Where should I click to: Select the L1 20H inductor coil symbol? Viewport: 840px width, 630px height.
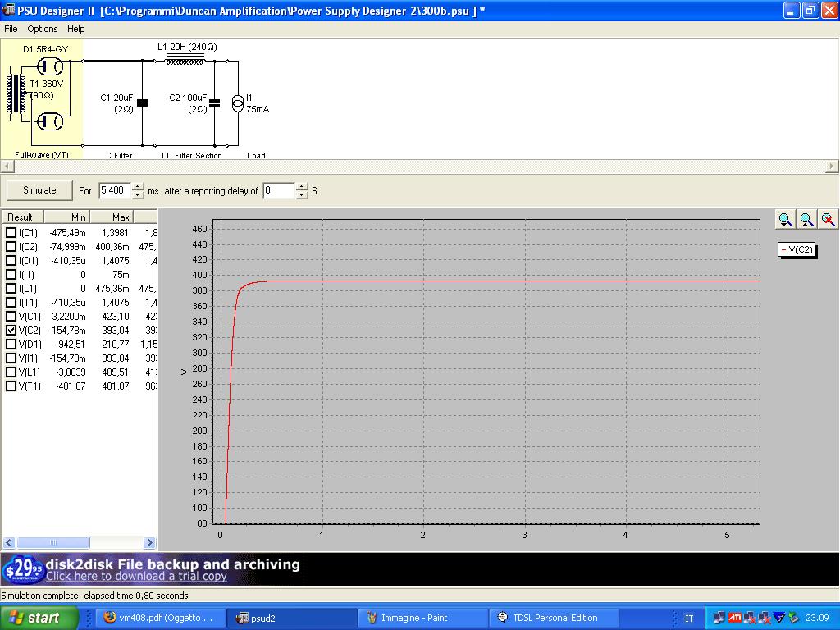185,59
